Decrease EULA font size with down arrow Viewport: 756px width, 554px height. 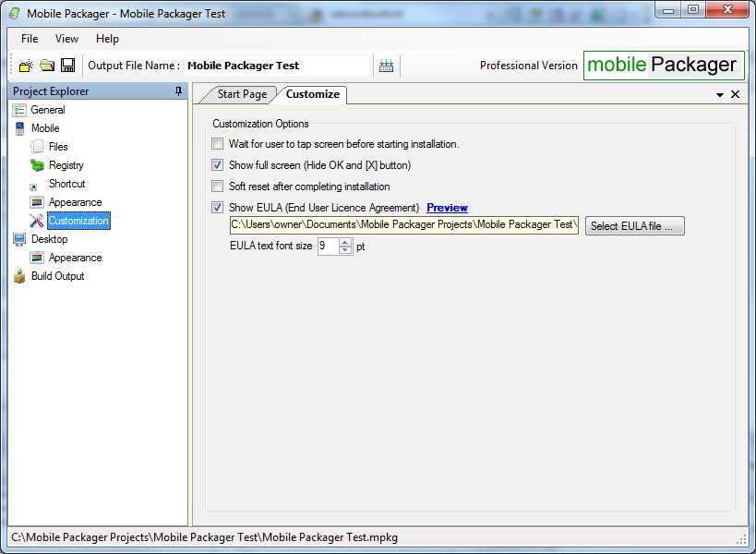[x=345, y=250]
